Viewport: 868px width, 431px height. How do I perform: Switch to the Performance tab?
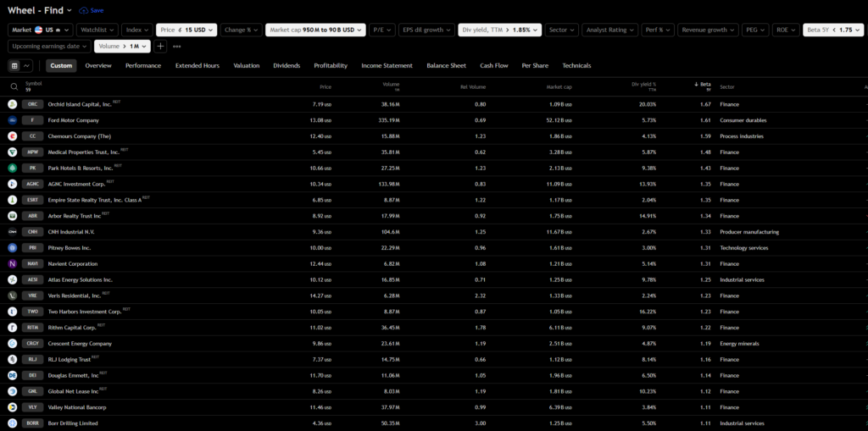click(x=142, y=66)
